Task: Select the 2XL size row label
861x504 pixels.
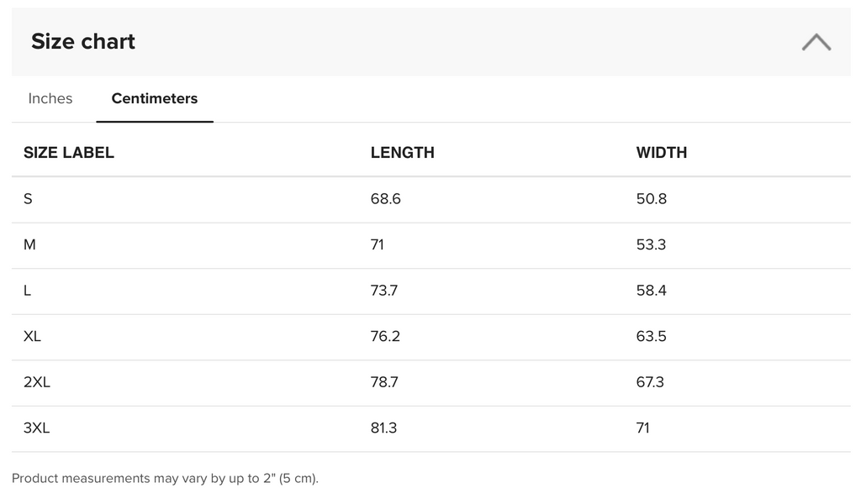Action: coord(37,382)
